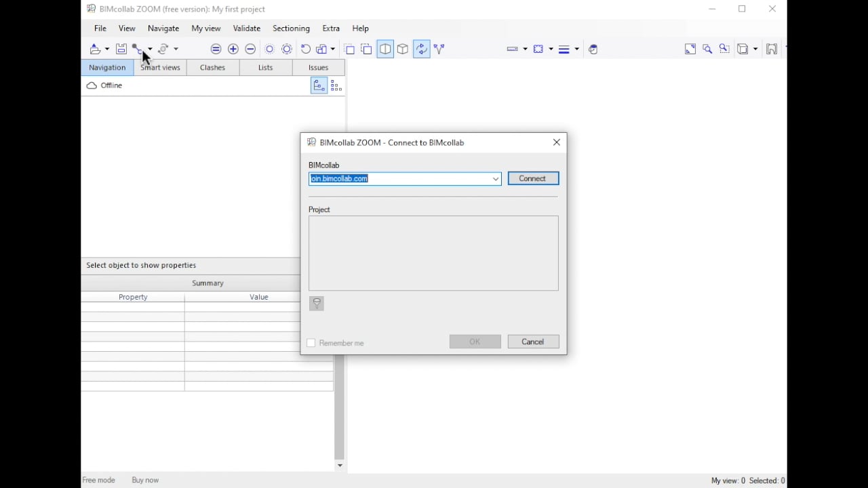
Task: Click the minus circle toolbar icon
Action: [250, 49]
